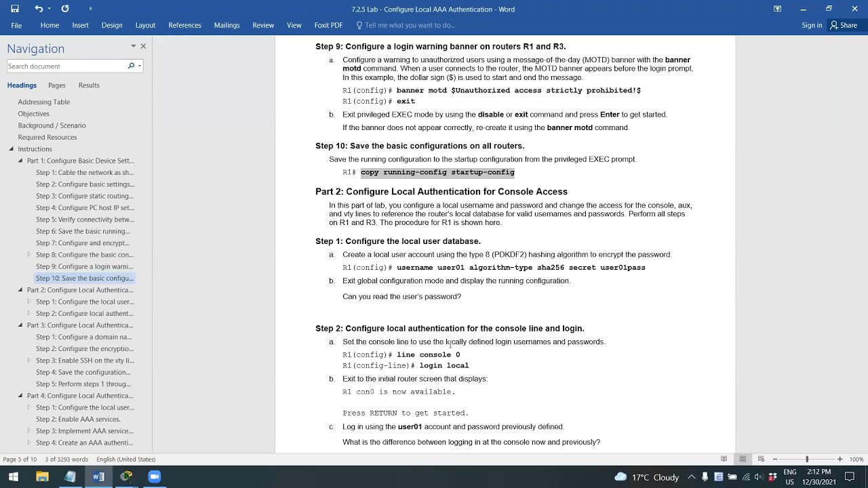The image size is (868, 488).
Task: Open File Explorer from taskbar
Action: coord(42,476)
